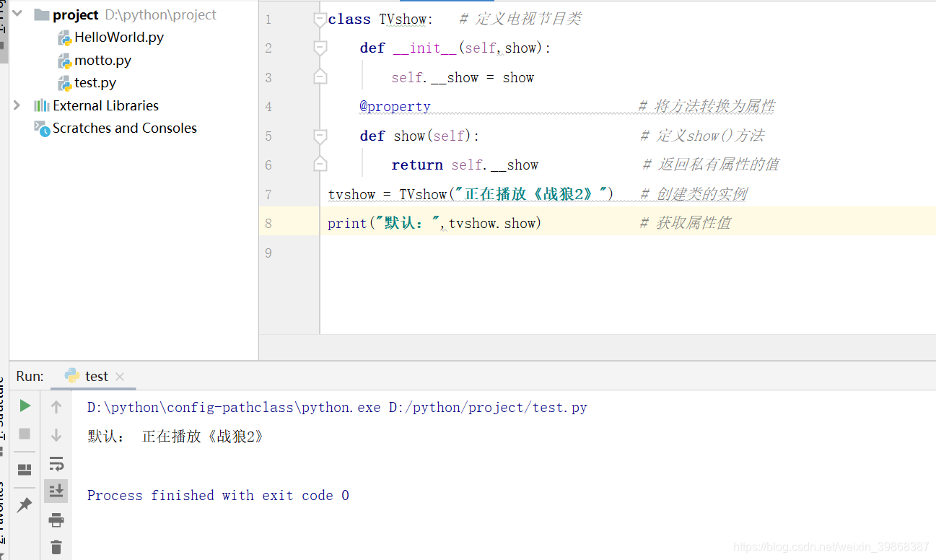Collapse the class TVshow fold marker
Image resolution: width=936 pixels, height=560 pixels.
320,19
